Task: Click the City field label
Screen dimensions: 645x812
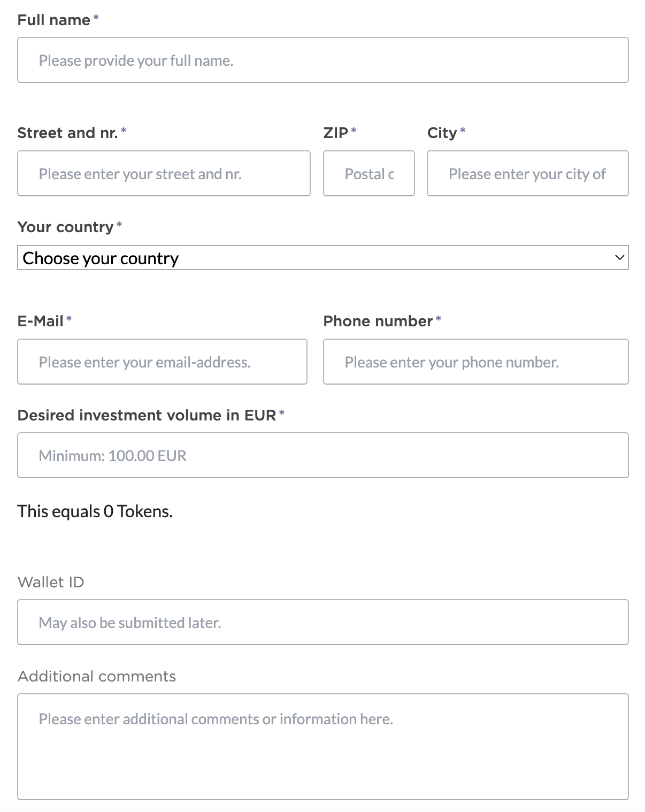Action: pyautogui.click(x=442, y=133)
